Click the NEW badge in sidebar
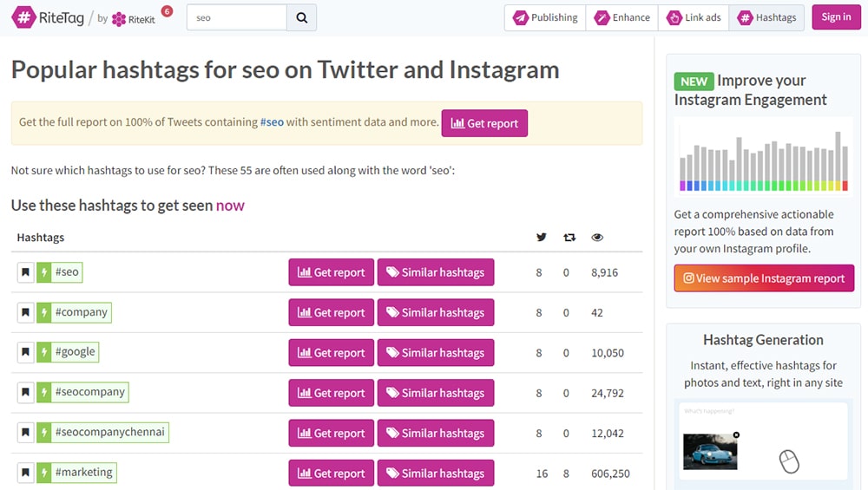 point(694,82)
